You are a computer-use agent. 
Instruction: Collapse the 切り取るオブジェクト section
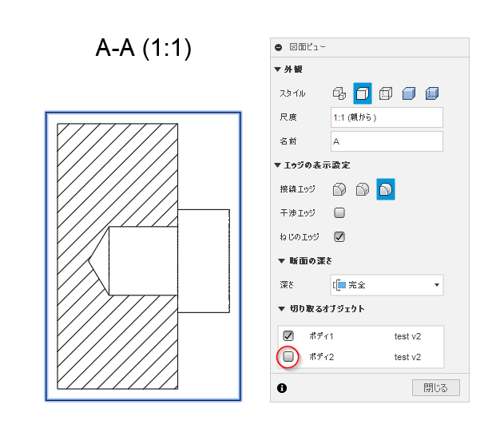coord(281,309)
